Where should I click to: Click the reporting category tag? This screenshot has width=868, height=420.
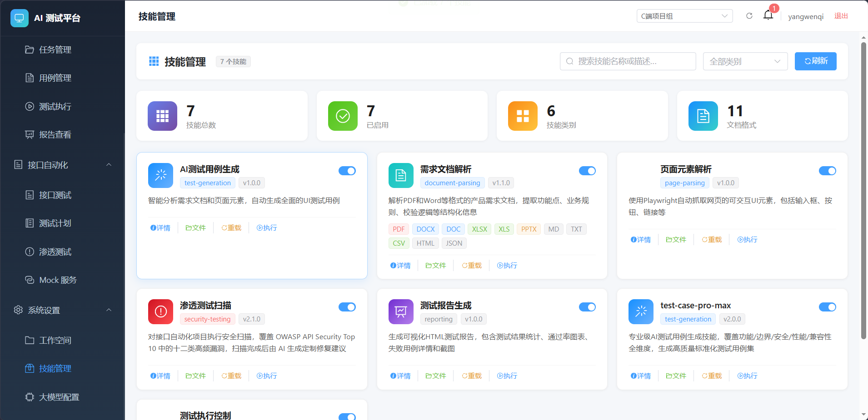tap(439, 319)
